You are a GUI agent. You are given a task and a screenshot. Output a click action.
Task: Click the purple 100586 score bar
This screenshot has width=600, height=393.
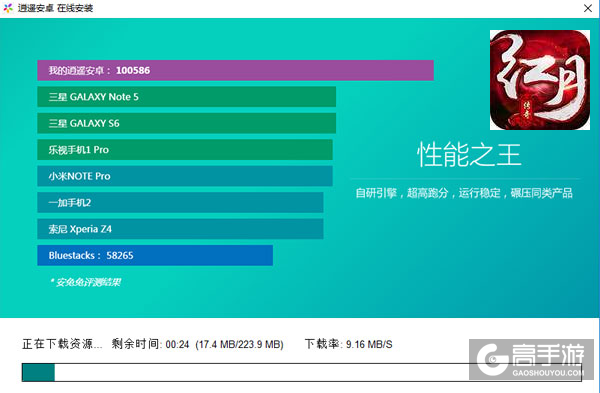(x=235, y=70)
